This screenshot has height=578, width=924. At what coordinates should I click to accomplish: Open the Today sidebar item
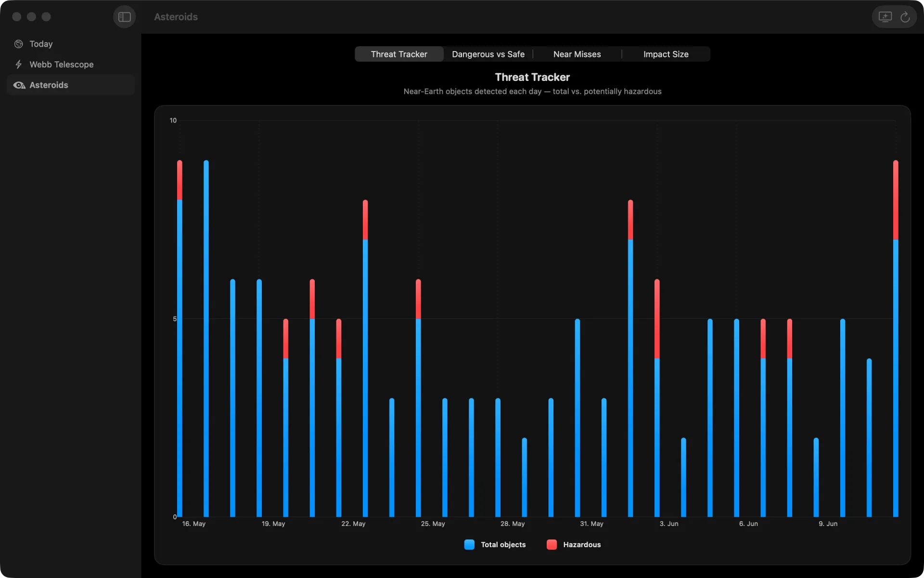(x=71, y=44)
